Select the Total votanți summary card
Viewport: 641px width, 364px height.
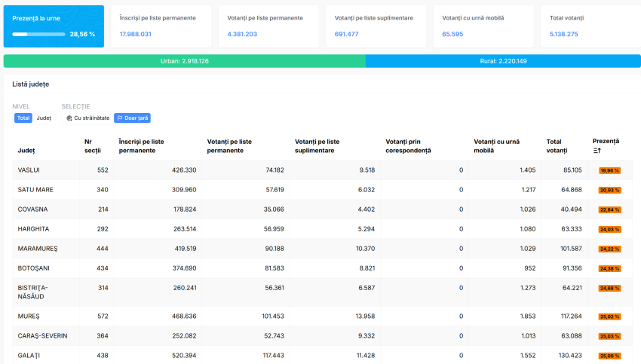[590, 26]
